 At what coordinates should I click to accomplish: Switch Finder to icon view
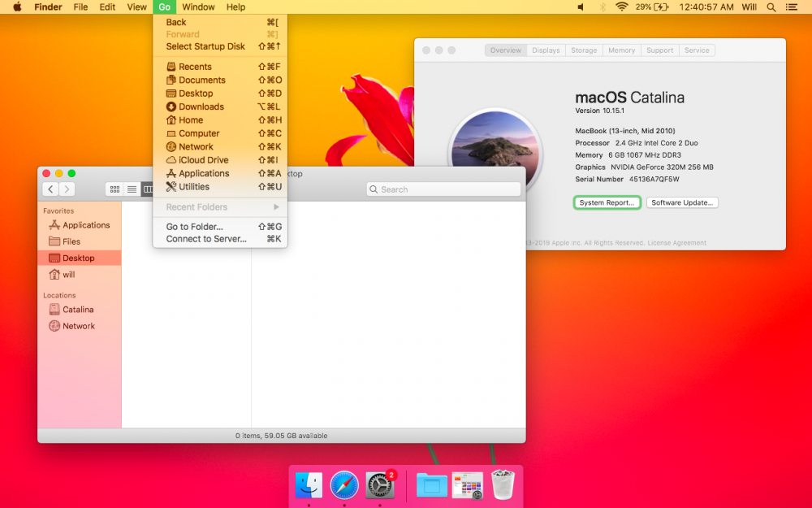point(115,189)
